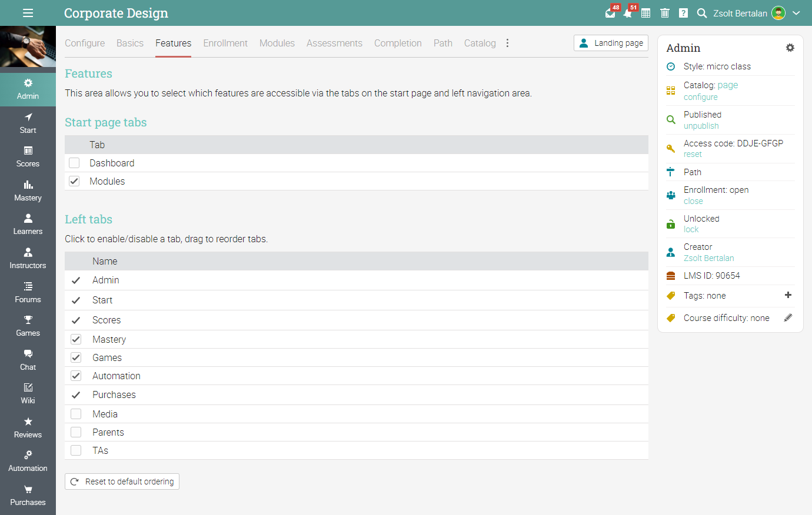Click the access code reset link

(693, 154)
